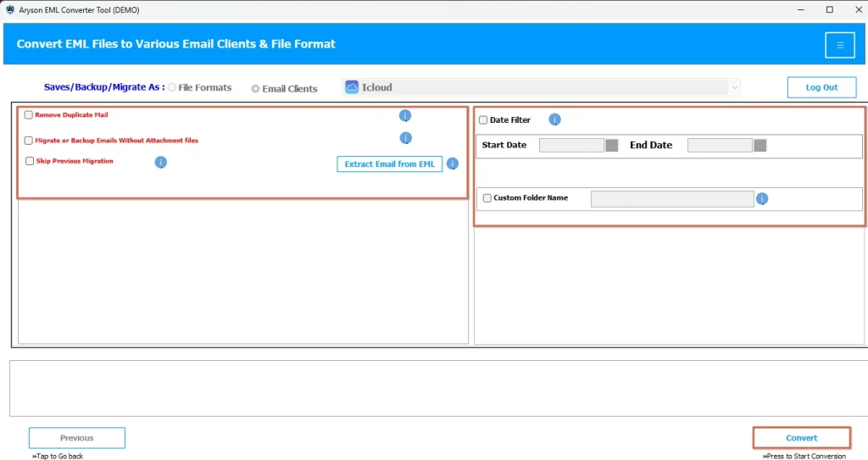Tick the Custom Folder Name checkbox
The image size is (868, 460).
pos(487,198)
